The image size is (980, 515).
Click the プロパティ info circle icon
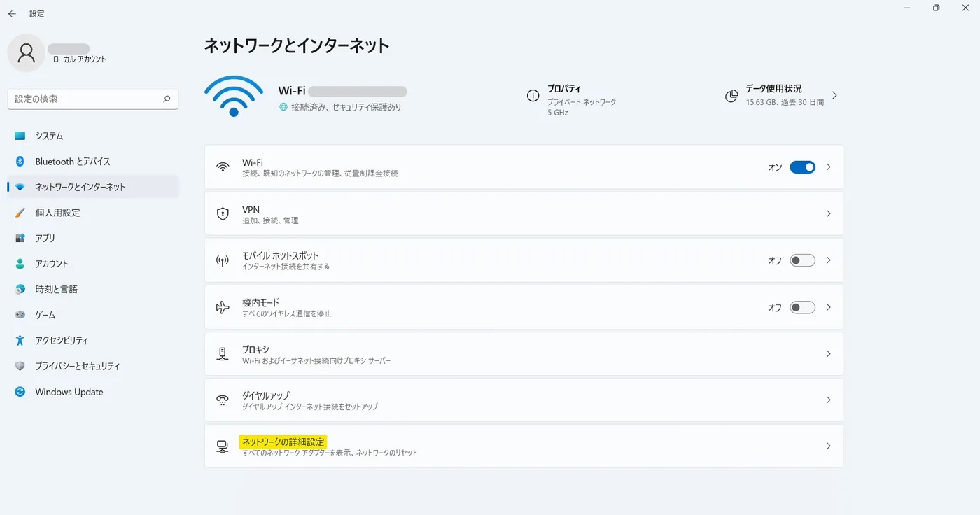(x=533, y=96)
